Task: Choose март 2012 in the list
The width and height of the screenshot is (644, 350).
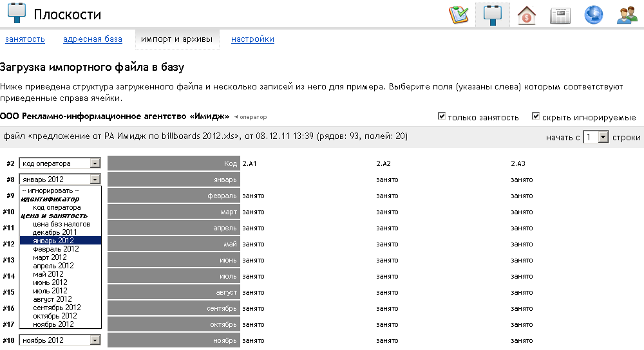Action: click(x=61, y=257)
